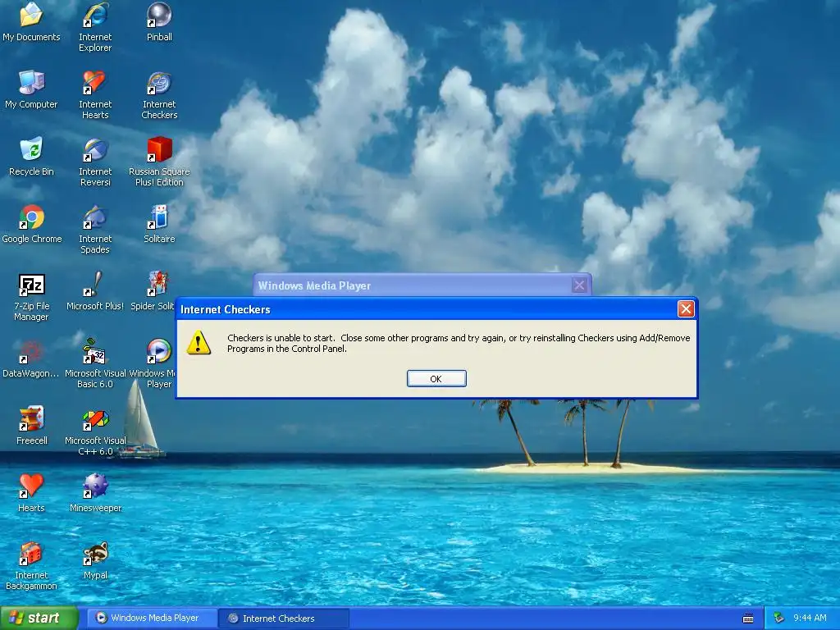Close the Internet Checkers error dialog

click(686, 309)
